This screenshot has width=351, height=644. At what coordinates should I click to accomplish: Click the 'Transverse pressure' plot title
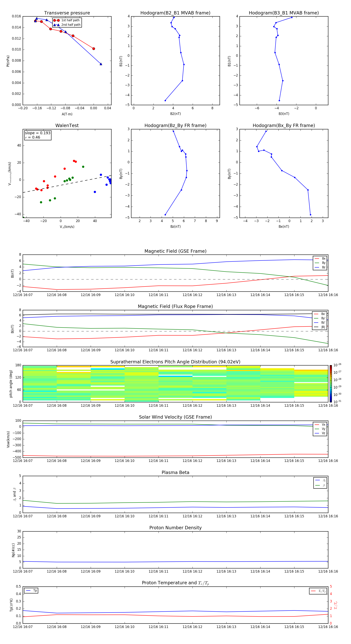[x=67, y=13]
